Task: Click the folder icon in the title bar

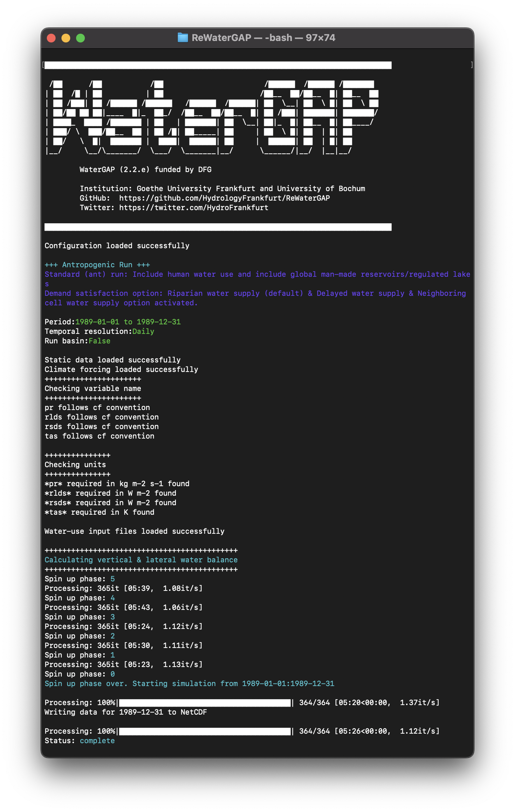Action: (x=183, y=38)
